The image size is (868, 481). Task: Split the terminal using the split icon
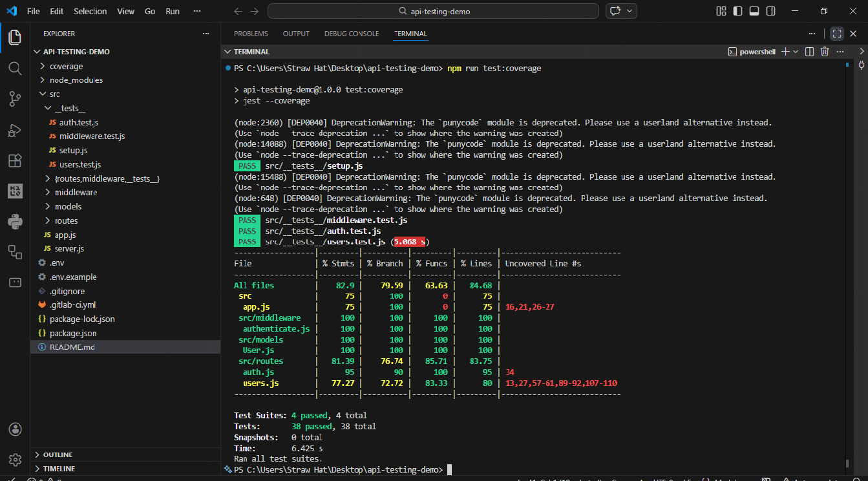coord(809,51)
